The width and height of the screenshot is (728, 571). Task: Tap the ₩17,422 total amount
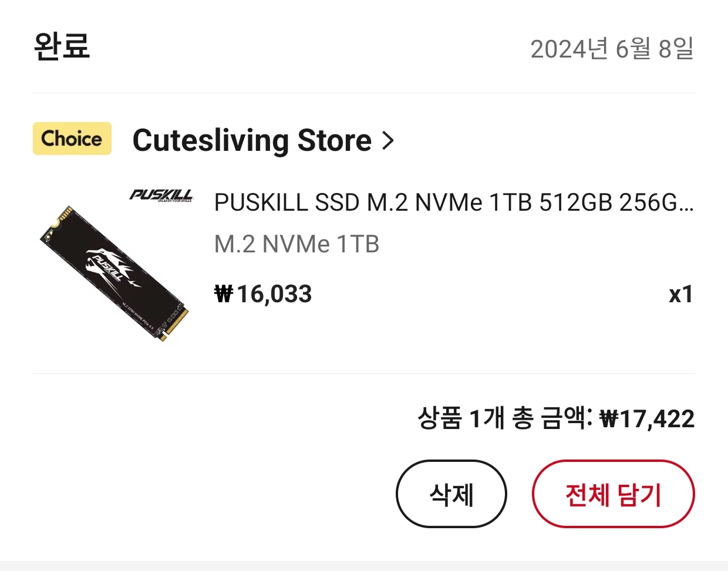646,419
